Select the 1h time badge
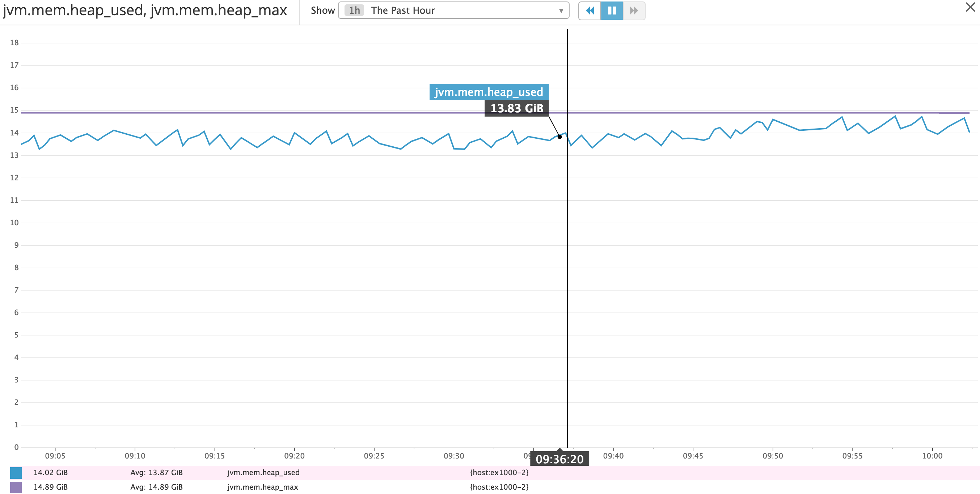 (x=354, y=11)
